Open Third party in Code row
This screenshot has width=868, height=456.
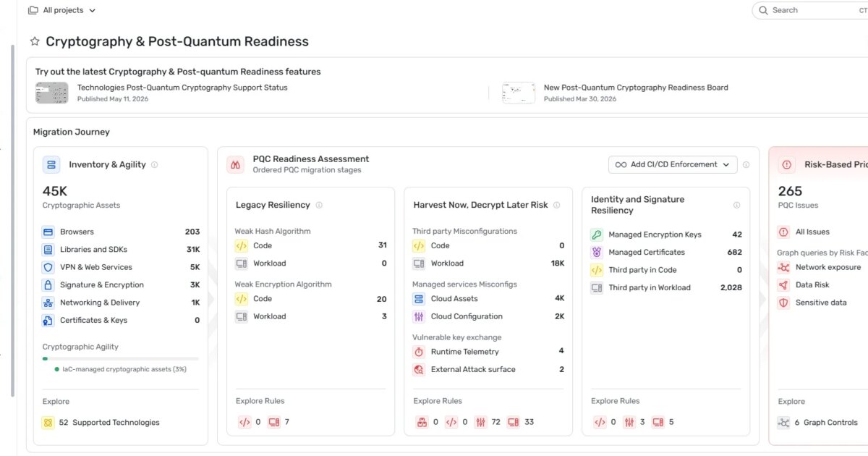tap(666, 270)
